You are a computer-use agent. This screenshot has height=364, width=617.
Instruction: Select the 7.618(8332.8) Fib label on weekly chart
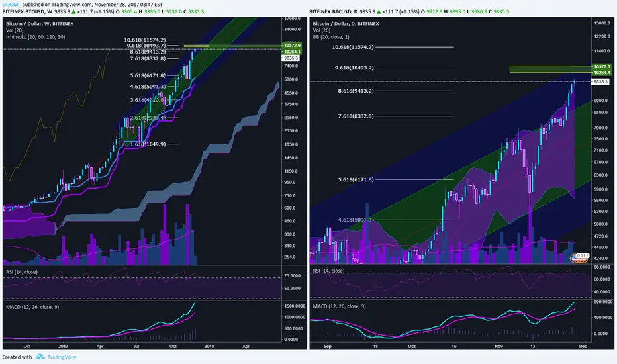pos(148,58)
